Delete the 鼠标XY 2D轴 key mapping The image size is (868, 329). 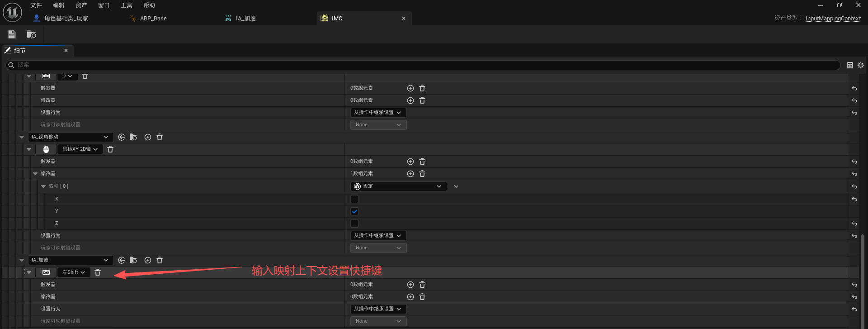[x=110, y=149]
